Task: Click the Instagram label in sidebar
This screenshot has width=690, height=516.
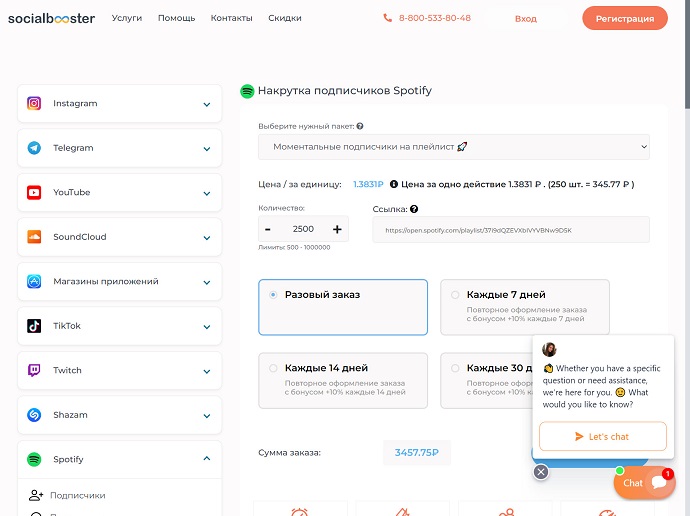Action: 75,103
